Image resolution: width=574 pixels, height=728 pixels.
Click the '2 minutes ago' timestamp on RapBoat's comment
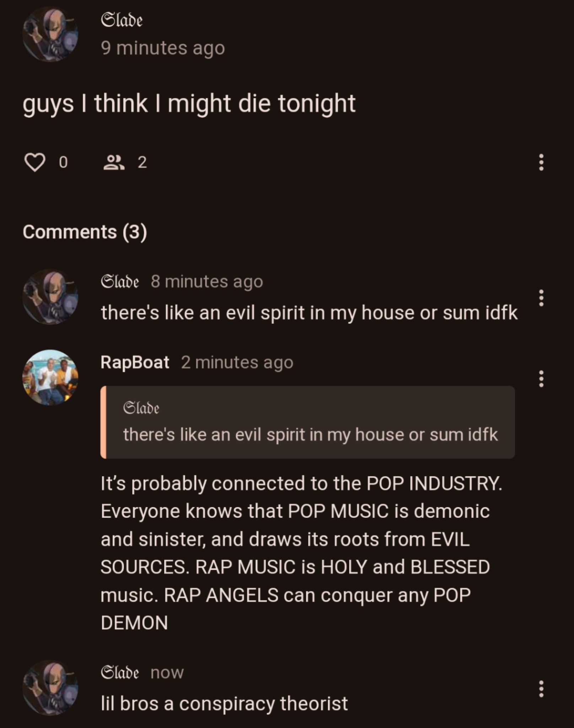coord(237,363)
